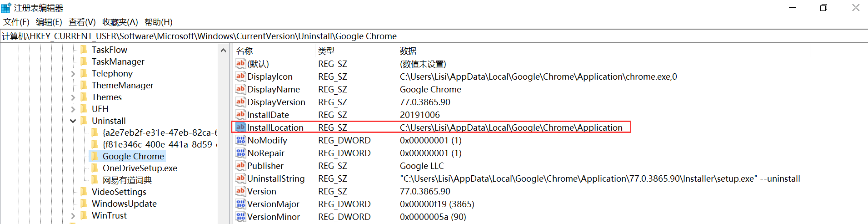Viewport: 868px width, 224px height.
Task: Click the string icon for Publisher
Action: click(x=241, y=165)
